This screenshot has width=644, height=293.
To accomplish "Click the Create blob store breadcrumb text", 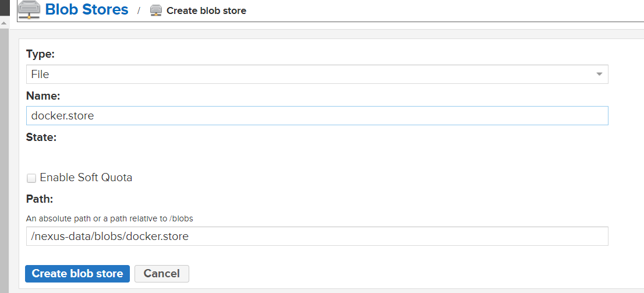I will [207, 11].
